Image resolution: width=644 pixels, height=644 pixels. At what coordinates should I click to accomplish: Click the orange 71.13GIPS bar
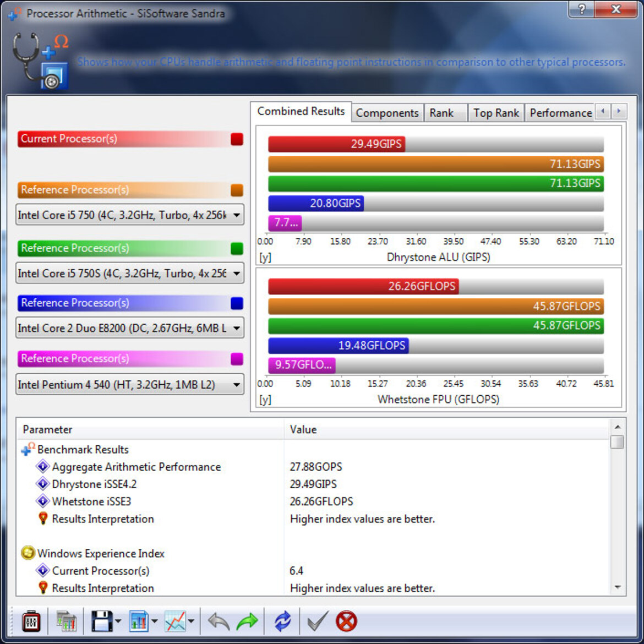(436, 164)
